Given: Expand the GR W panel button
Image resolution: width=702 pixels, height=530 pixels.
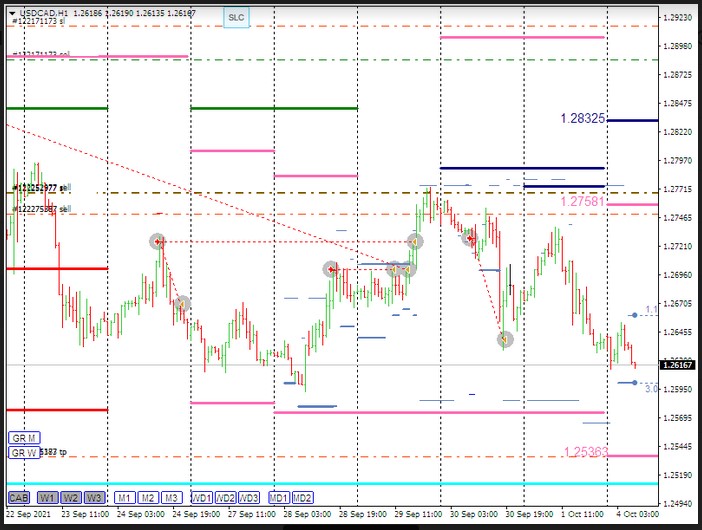Looking at the screenshot, I should coord(24,452).
